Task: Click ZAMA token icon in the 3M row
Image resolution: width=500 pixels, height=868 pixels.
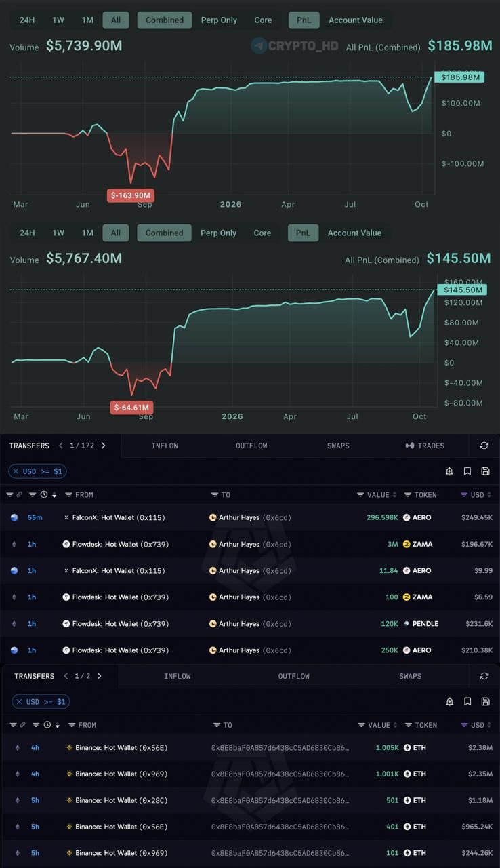Action: pyautogui.click(x=407, y=544)
